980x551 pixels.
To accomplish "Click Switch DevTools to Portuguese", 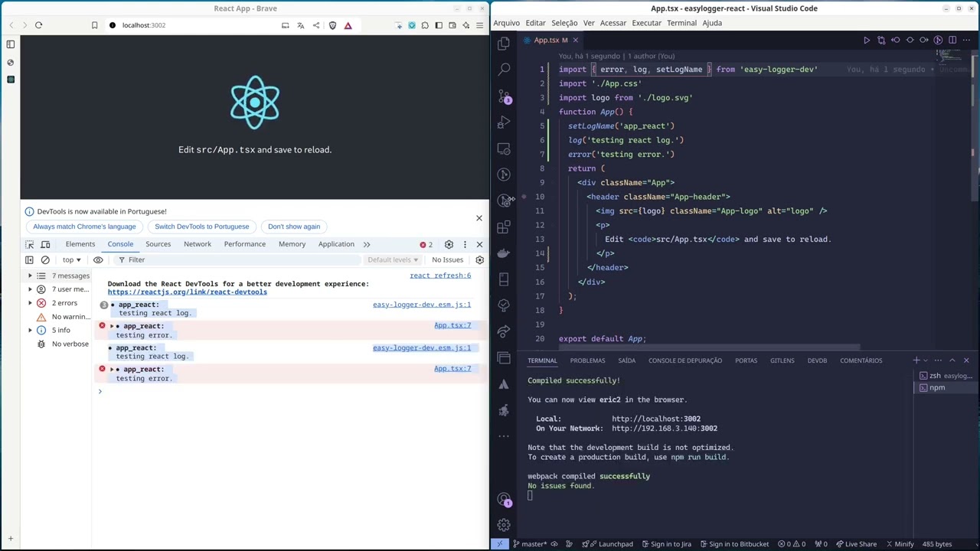I will point(201,227).
